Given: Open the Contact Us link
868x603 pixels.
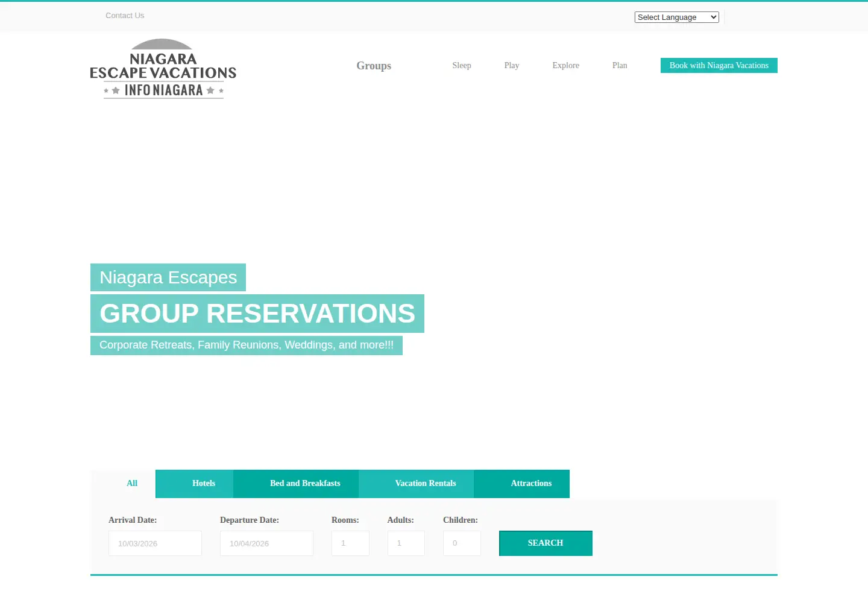Looking at the screenshot, I should pos(125,16).
